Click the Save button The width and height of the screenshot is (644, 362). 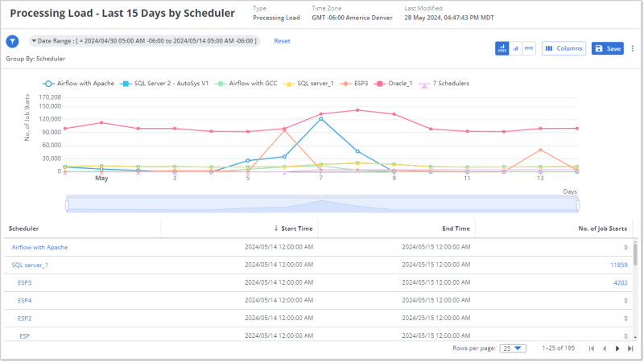(608, 48)
